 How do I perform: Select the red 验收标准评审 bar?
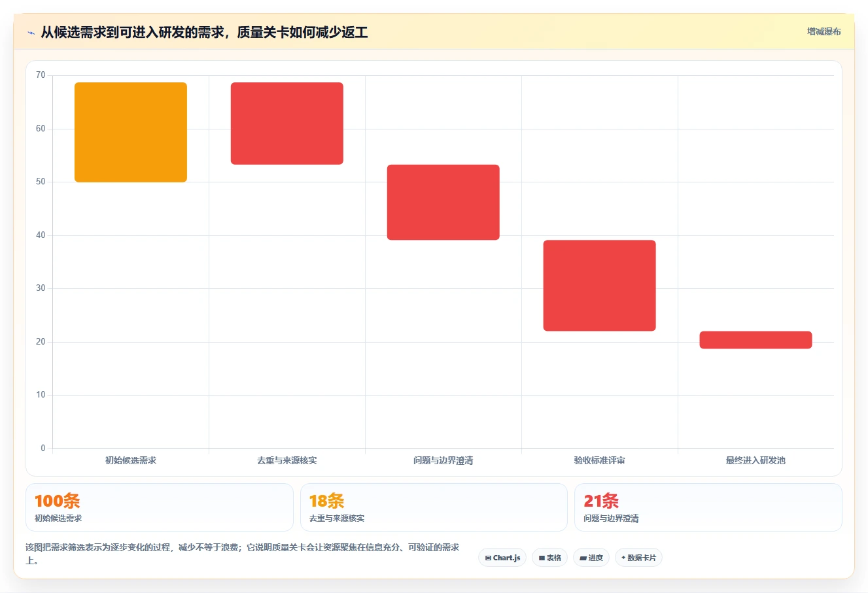(x=600, y=286)
